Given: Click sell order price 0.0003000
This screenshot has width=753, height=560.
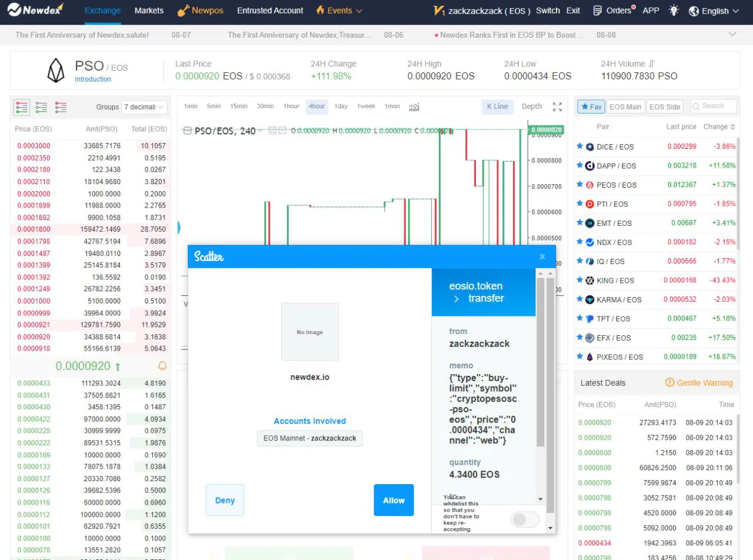Looking at the screenshot, I should point(34,146).
